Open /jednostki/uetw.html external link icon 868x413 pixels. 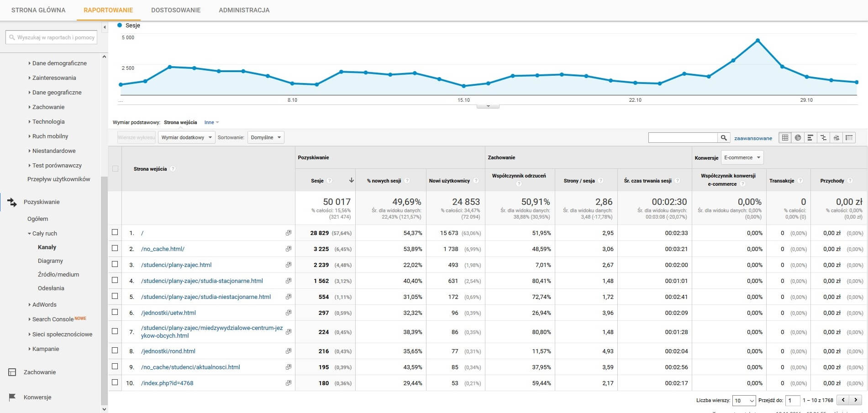tap(289, 313)
